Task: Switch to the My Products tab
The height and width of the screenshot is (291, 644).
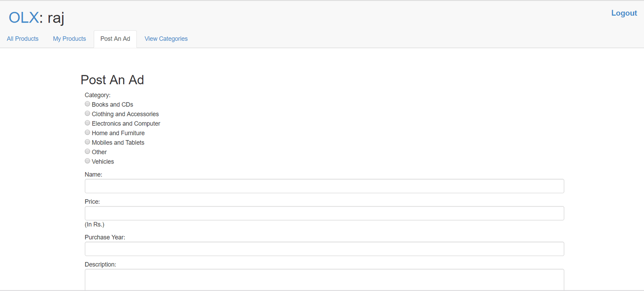Action: pyautogui.click(x=69, y=39)
